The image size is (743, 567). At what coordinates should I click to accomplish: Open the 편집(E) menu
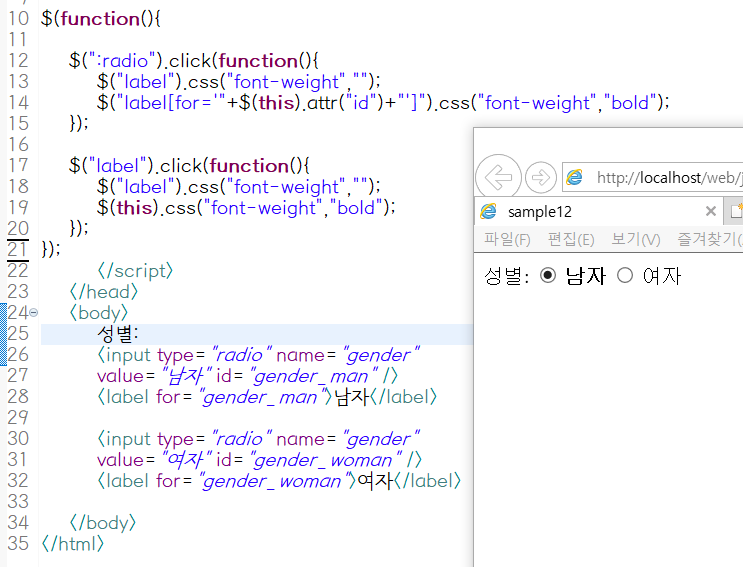571,239
